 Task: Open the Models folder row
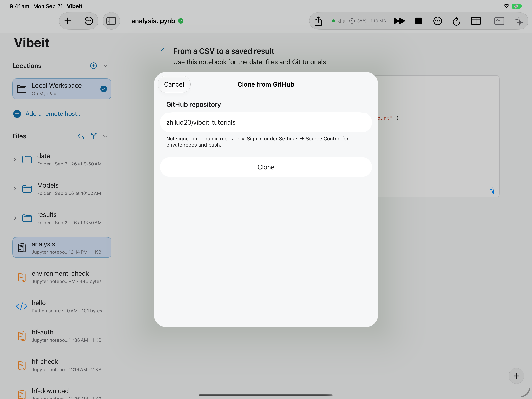point(62,188)
